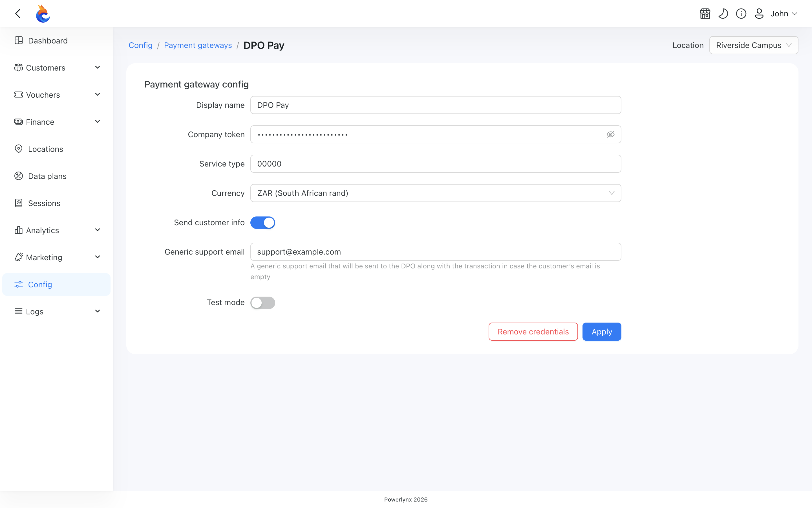Click the Customers people icon
Screen dimensions: 812x508
pyautogui.click(x=19, y=67)
